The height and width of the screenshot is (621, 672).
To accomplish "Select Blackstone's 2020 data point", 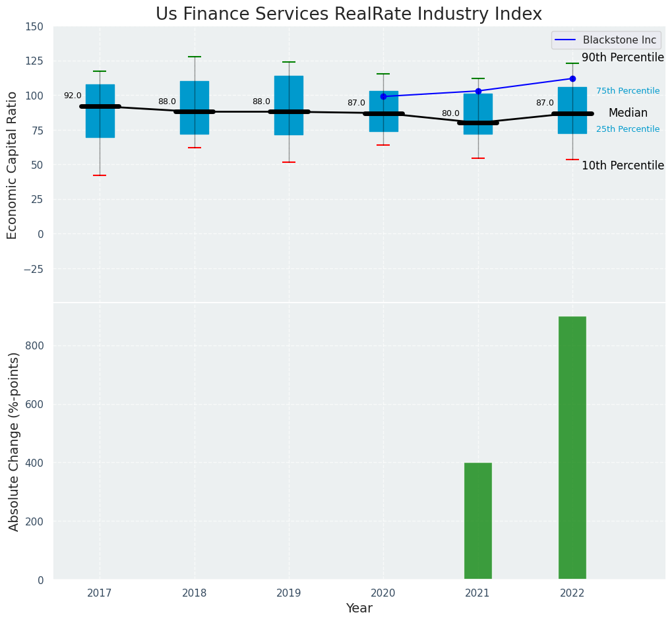I will coord(383,96).
